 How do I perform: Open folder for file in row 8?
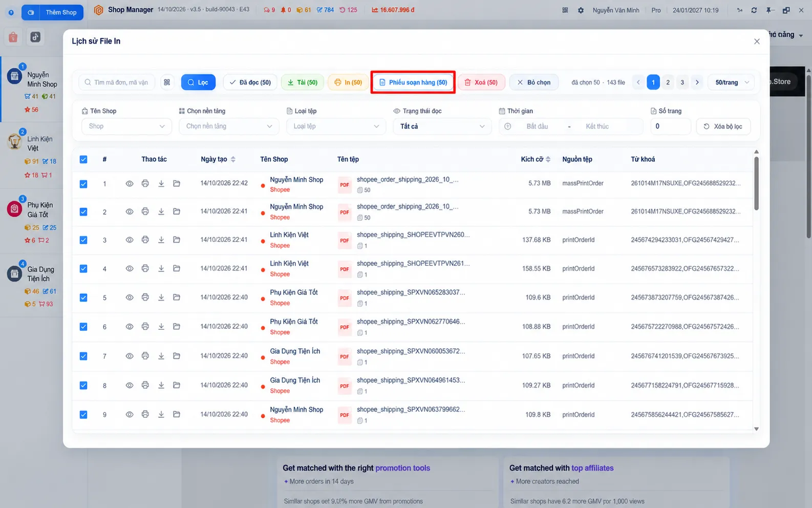[177, 385]
